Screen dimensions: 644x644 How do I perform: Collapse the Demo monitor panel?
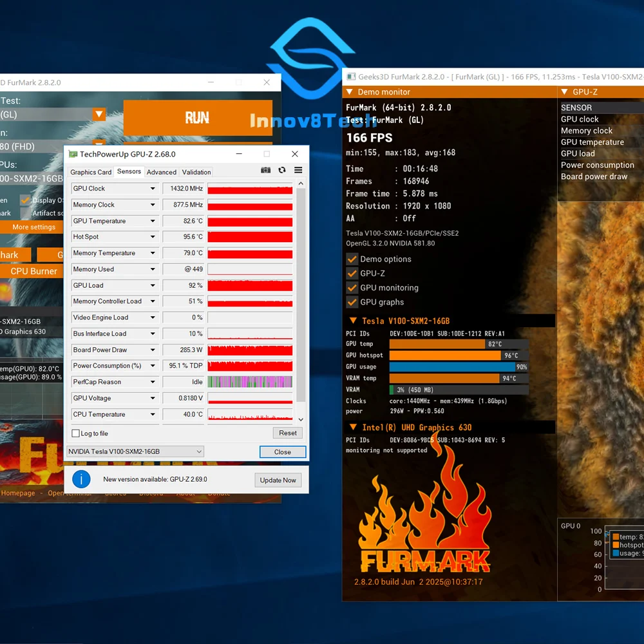click(350, 92)
